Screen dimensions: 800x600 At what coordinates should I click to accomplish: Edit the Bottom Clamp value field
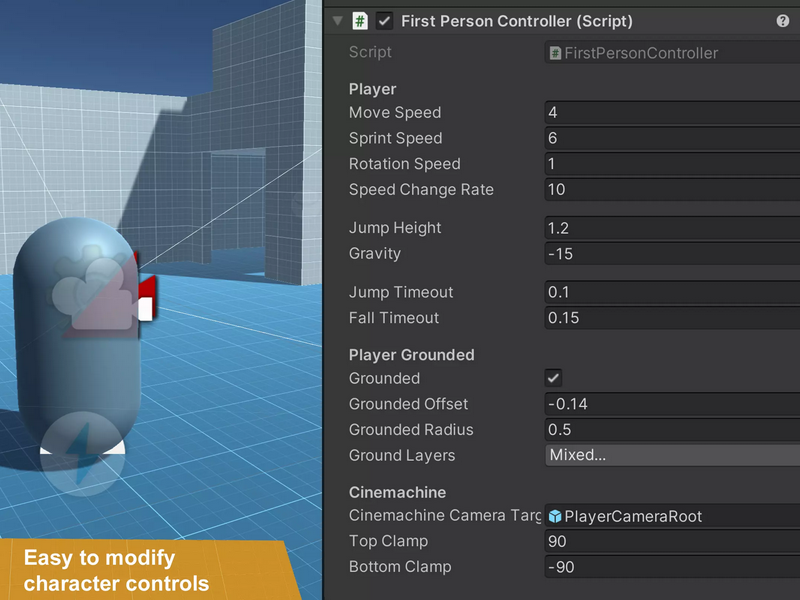(672, 567)
